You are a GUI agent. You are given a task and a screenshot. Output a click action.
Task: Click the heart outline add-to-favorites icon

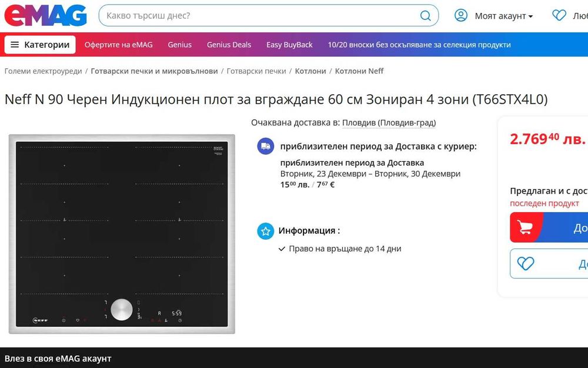(x=525, y=264)
